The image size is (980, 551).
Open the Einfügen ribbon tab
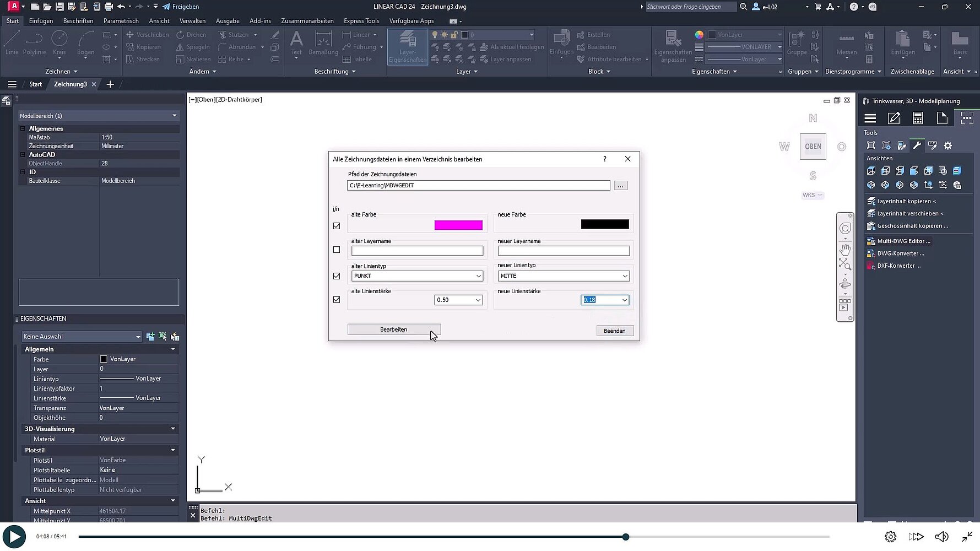click(x=41, y=21)
